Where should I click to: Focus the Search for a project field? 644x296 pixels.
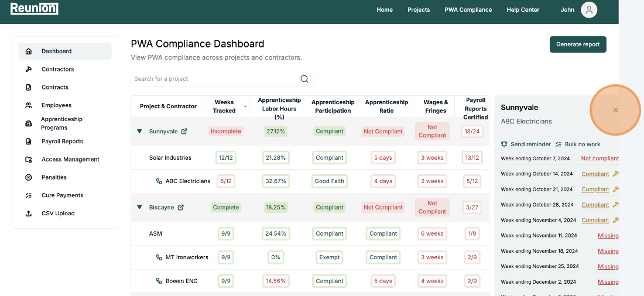(214, 79)
